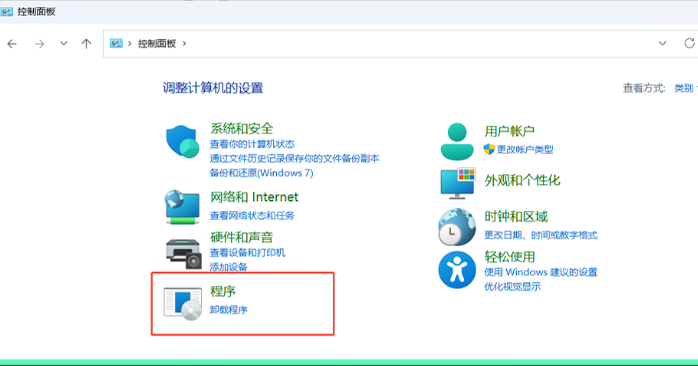Expand the chevron before 控制面板 in breadcrumb

coord(130,44)
